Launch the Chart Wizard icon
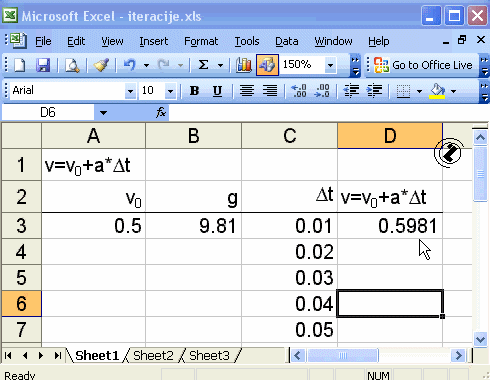The image size is (490, 380). point(244,65)
